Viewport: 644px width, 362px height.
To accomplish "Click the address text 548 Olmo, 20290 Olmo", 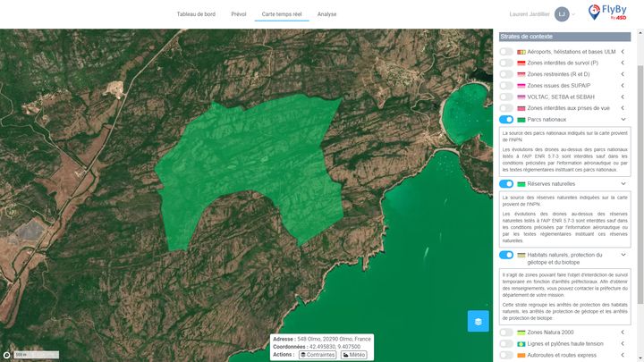I will coord(334,339).
